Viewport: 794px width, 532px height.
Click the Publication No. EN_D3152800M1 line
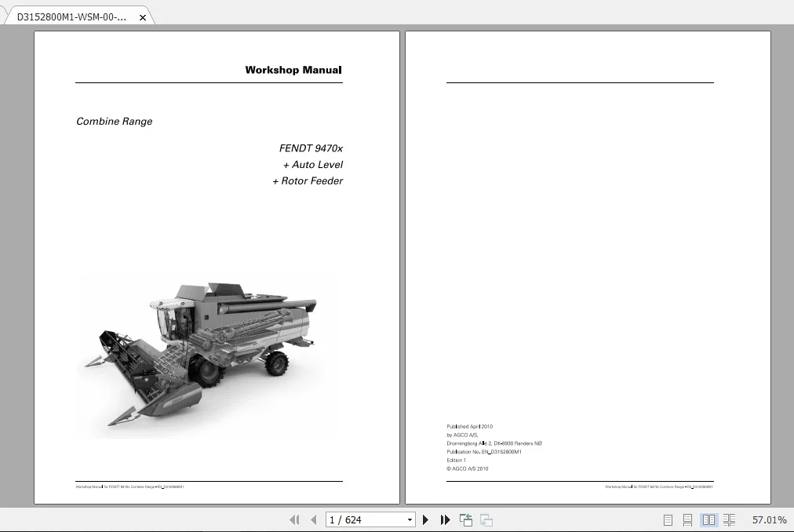point(483,452)
